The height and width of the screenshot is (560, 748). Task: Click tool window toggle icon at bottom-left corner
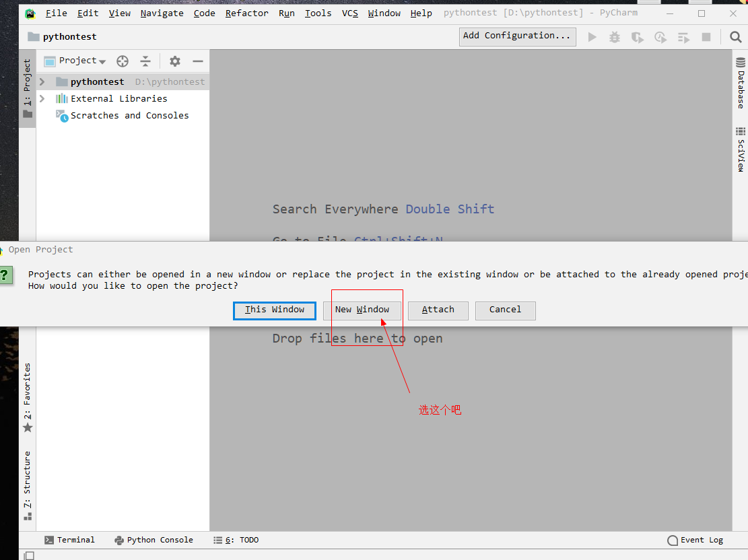point(29,555)
